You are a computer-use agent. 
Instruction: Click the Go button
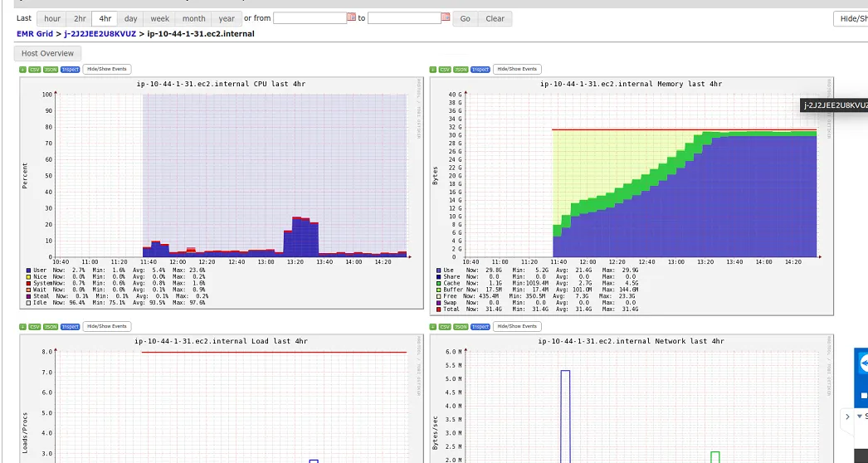465,18
